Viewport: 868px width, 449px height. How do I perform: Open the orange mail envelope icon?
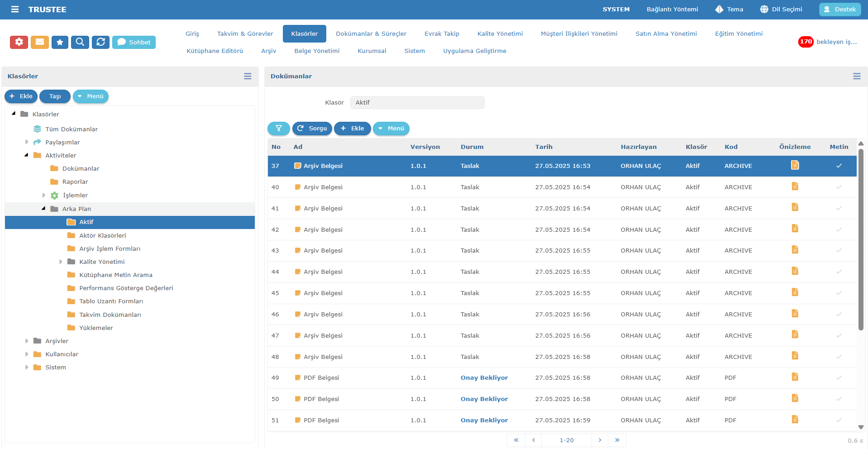tap(39, 42)
